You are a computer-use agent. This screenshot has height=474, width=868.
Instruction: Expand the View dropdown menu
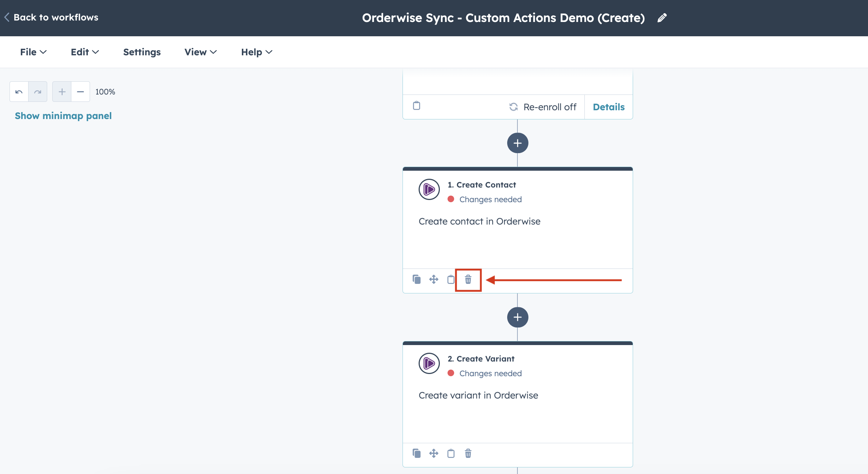(201, 52)
